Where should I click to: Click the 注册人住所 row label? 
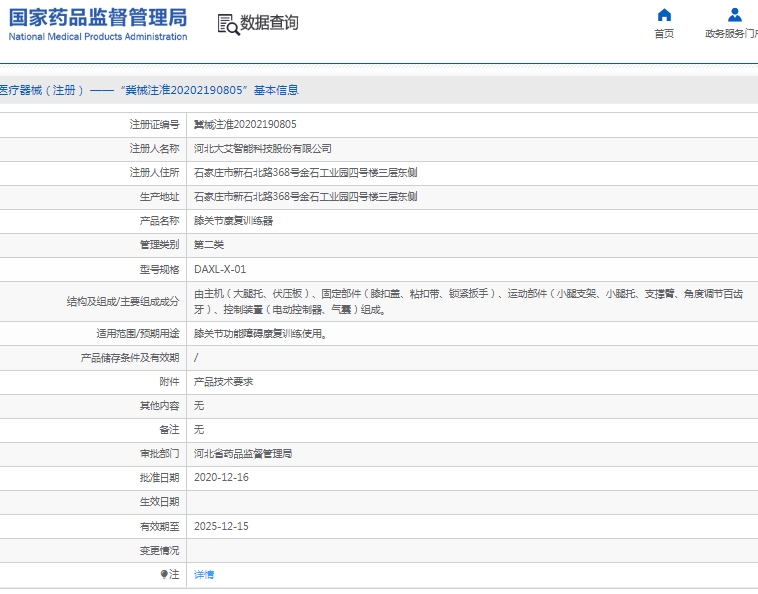pyautogui.click(x=154, y=173)
